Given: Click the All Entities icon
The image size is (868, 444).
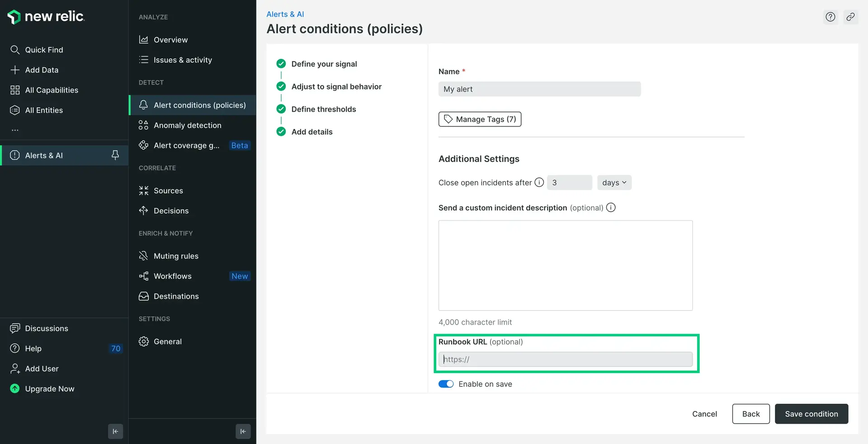Looking at the screenshot, I should (x=15, y=110).
